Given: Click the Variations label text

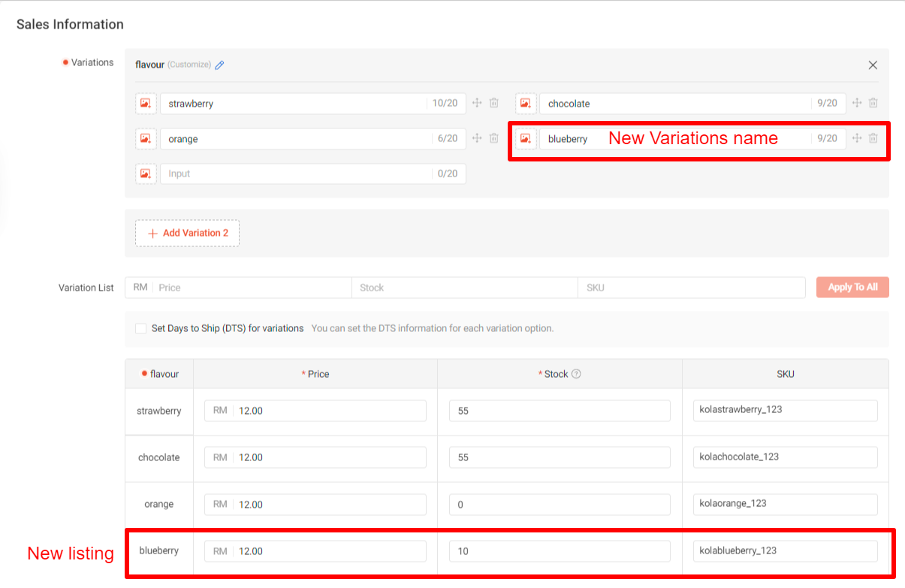Looking at the screenshot, I should point(92,62).
